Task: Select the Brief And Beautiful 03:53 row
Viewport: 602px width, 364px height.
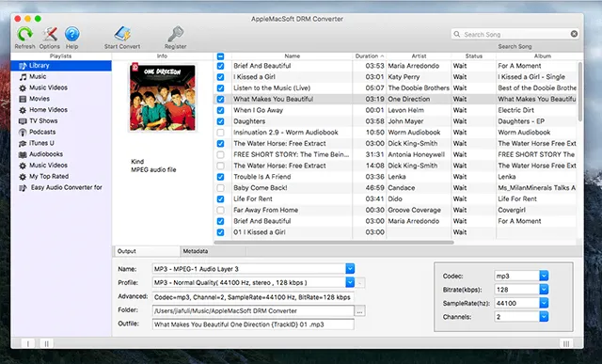Action: pyautogui.click(x=395, y=66)
